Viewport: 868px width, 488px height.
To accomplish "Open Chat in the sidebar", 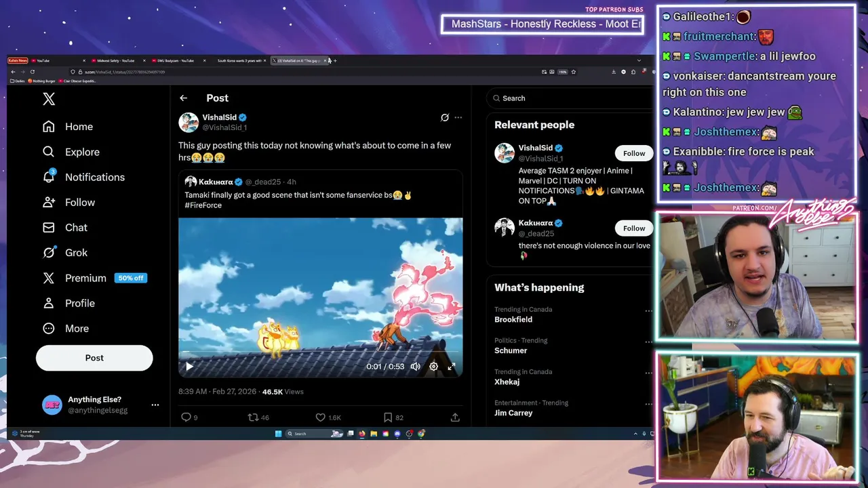I will pyautogui.click(x=65, y=227).
